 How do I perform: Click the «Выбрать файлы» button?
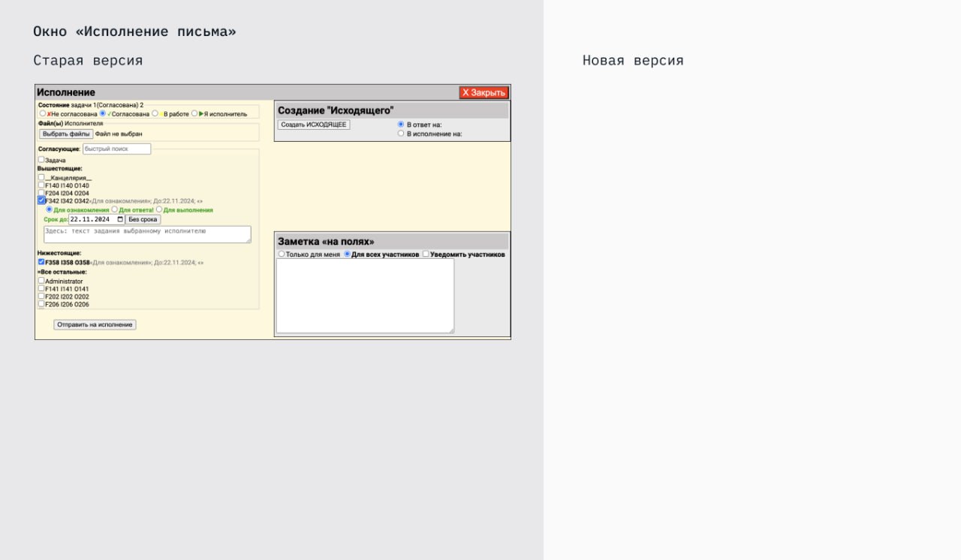[x=66, y=134]
